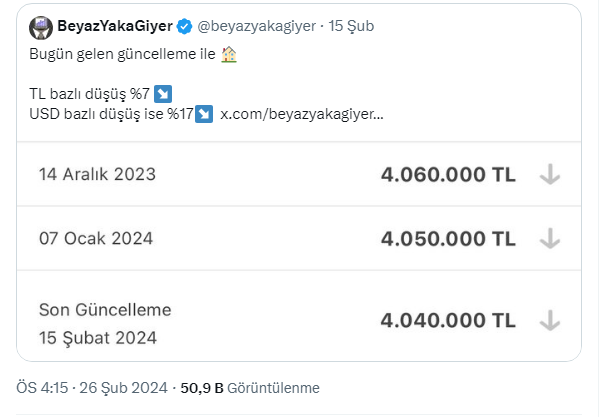Click the down arrow in 07 Ocak 2024 row

coord(549,239)
